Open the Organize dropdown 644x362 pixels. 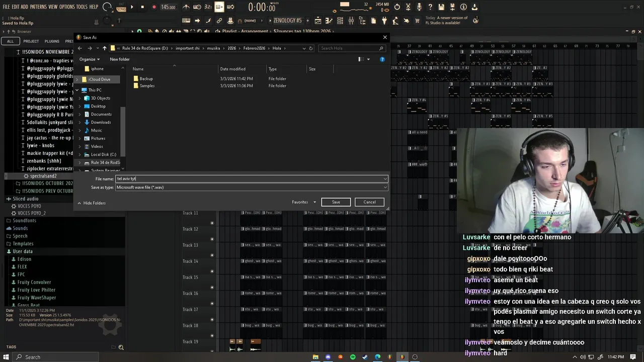click(x=90, y=59)
